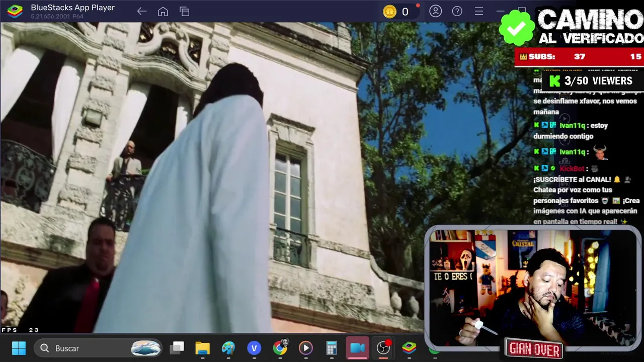Click Ivan11q's message 'estoy durmiendo contigo'
Screen dimensions: 644x362
point(571,131)
